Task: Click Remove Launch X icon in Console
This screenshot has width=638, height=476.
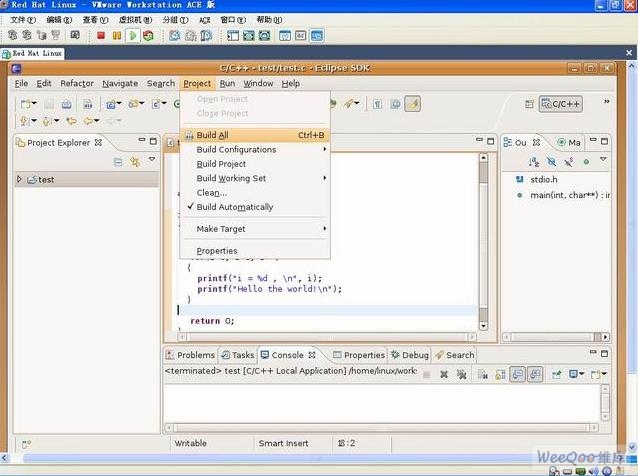Action: (x=444, y=374)
